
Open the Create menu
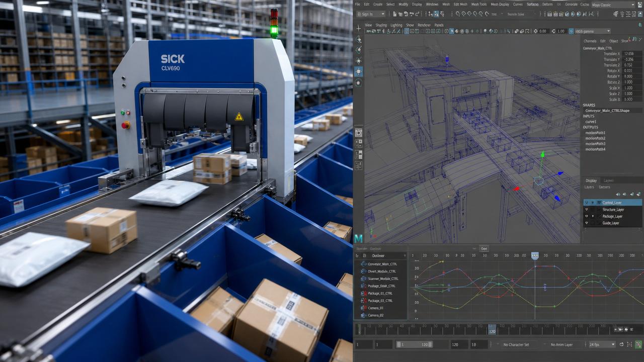point(377,4)
